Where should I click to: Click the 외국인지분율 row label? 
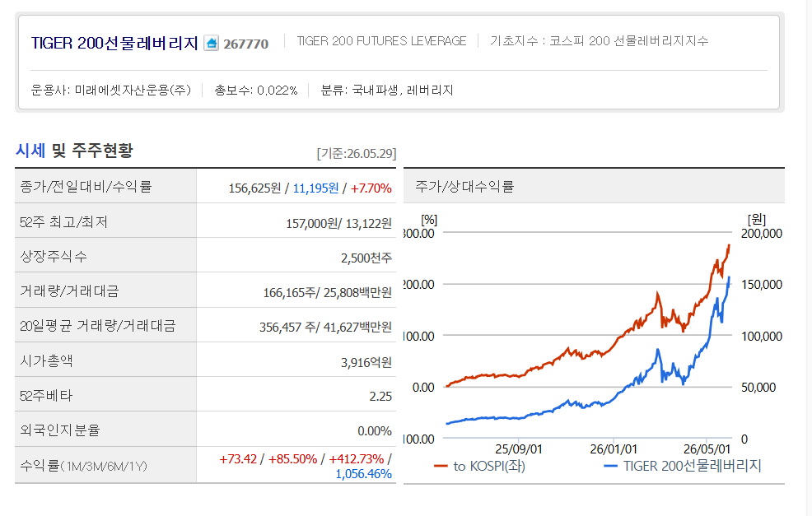[x=60, y=430]
